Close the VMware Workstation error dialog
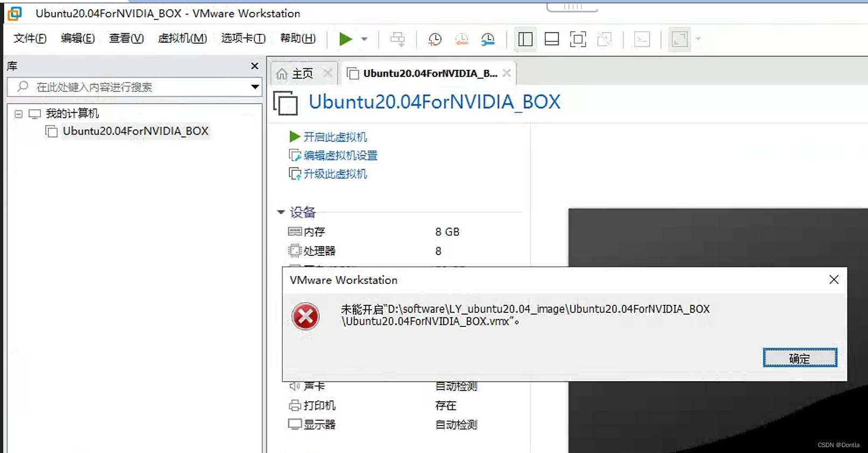 [x=834, y=280]
